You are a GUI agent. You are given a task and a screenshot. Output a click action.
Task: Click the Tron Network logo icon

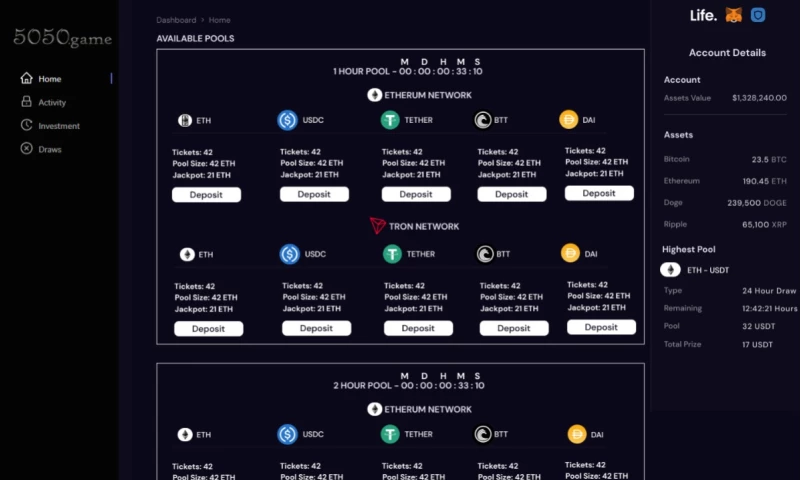pyautogui.click(x=377, y=226)
